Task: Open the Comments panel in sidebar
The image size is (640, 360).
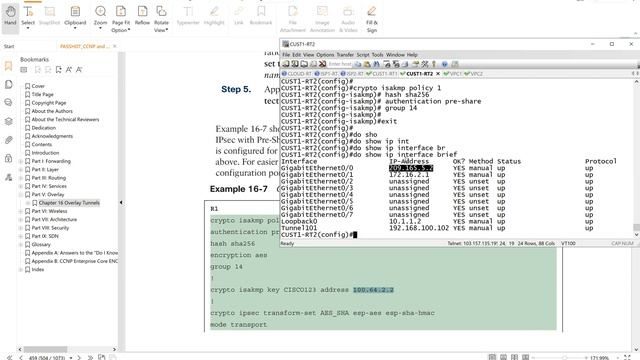Action: click(x=8, y=102)
